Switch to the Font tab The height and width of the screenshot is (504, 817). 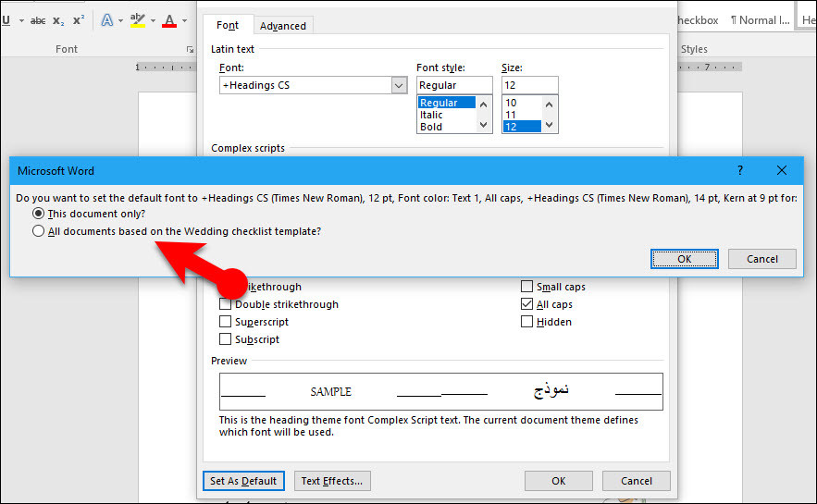[x=228, y=25]
